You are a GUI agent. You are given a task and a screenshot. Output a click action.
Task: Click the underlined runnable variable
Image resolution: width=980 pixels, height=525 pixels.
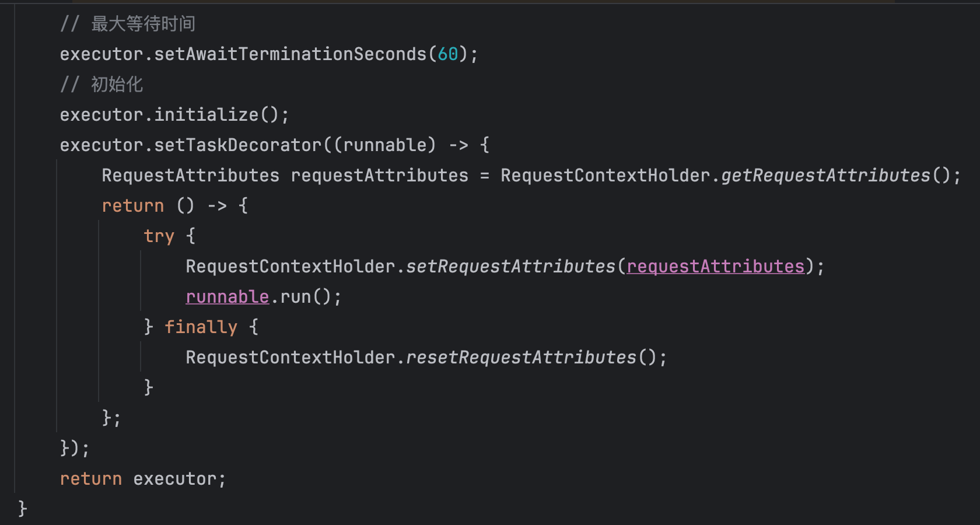[x=227, y=297]
